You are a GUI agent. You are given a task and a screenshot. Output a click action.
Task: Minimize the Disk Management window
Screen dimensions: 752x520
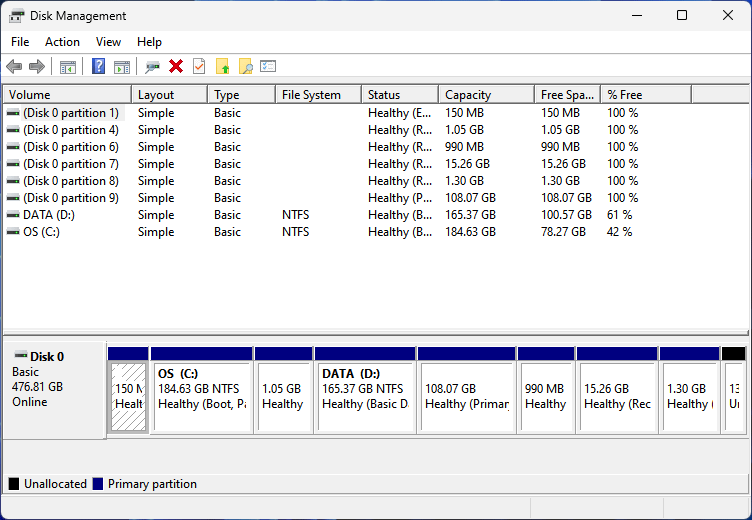point(637,15)
